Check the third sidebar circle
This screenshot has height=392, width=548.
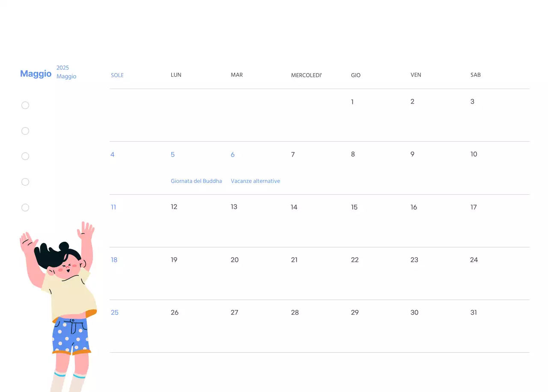tap(25, 156)
